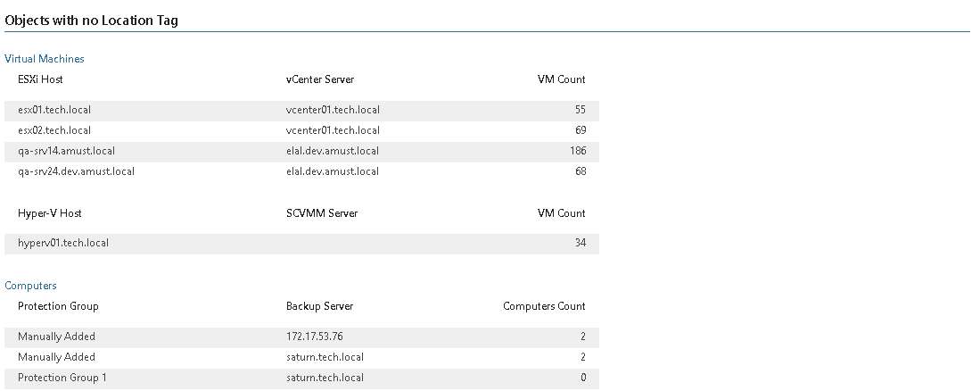Click the Hyper-V Host column header
Image resolution: width=980 pixels, height=391 pixels.
tap(50, 213)
